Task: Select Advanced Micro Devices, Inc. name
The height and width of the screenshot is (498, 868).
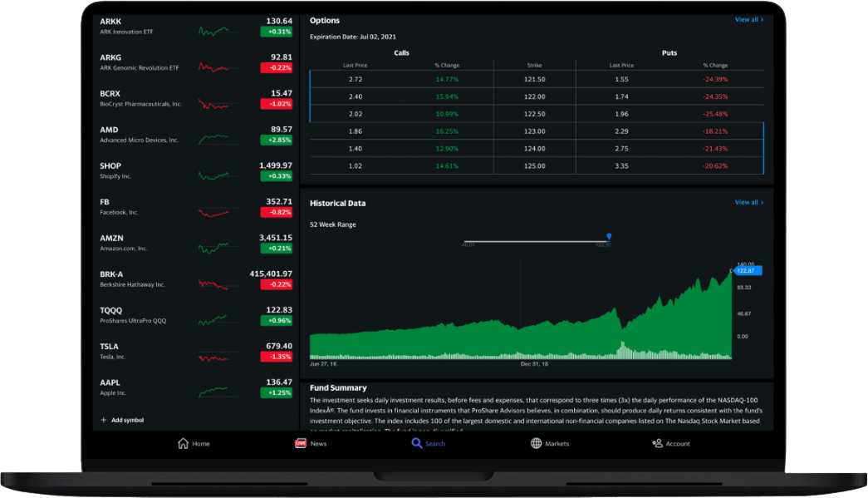Action: 139,141
